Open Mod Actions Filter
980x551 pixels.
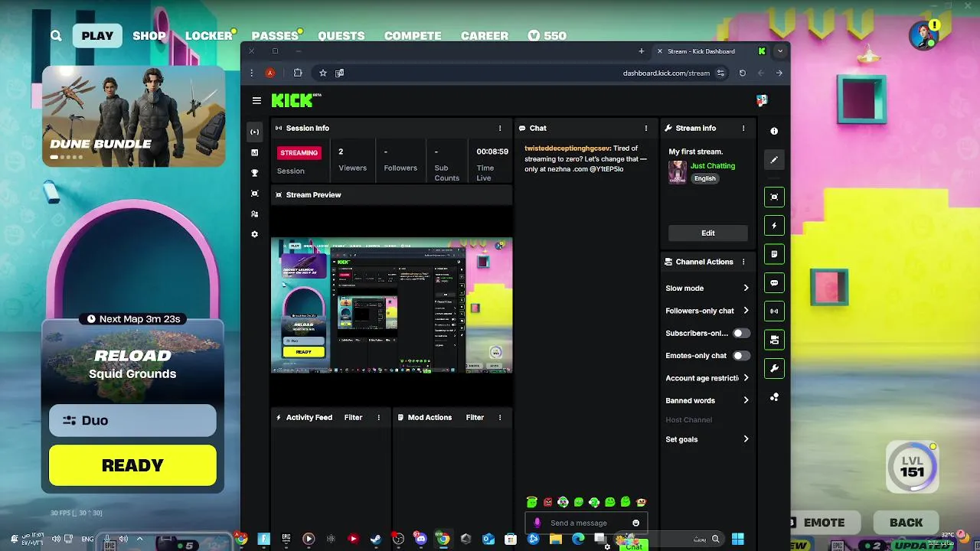(475, 417)
